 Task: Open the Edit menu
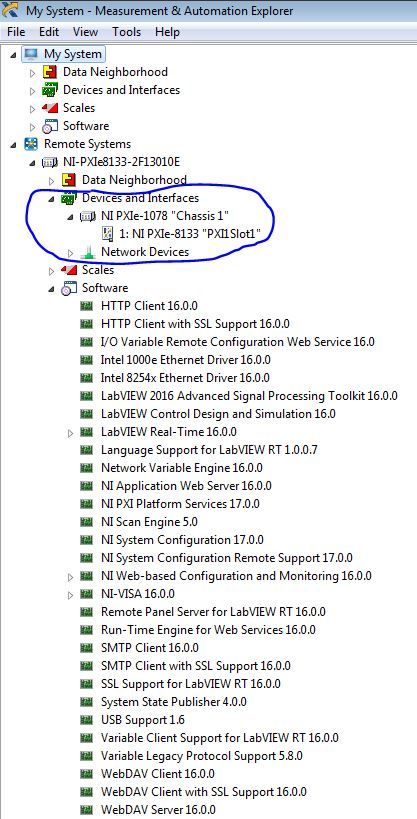(49, 32)
